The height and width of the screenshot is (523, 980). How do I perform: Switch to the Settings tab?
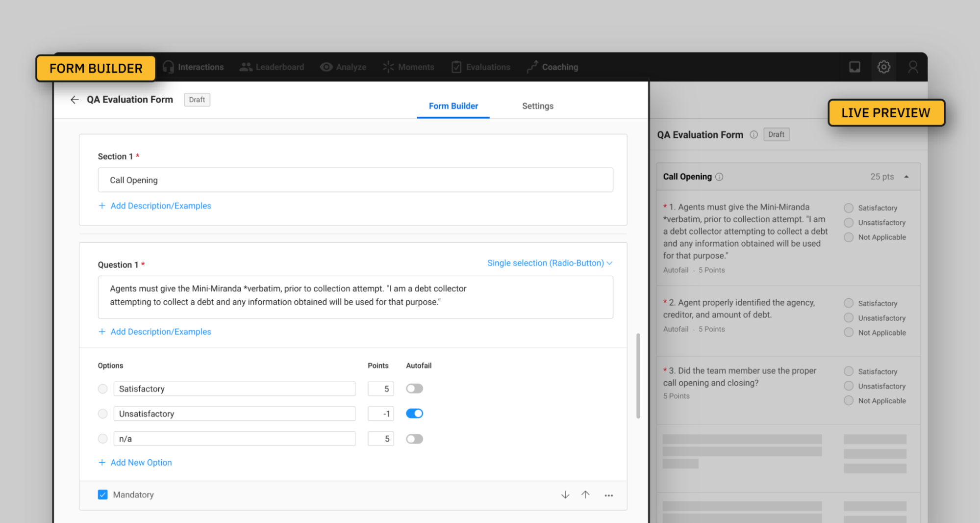tap(537, 106)
